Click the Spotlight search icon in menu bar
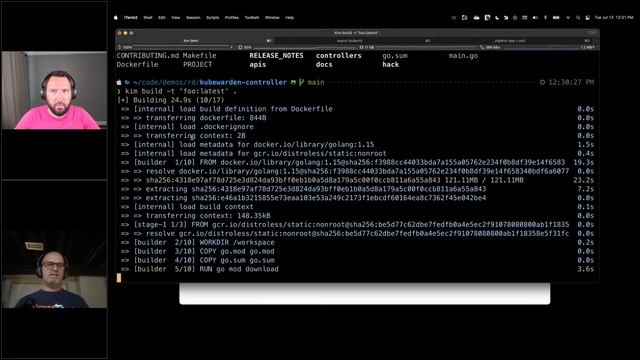 578,18
